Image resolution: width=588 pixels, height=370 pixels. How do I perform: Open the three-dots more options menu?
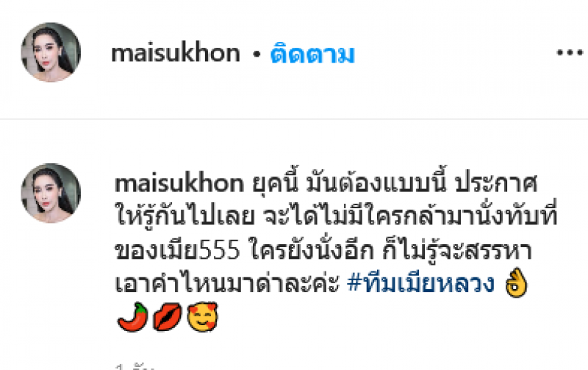pyautogui.click(x=570, y=53)
